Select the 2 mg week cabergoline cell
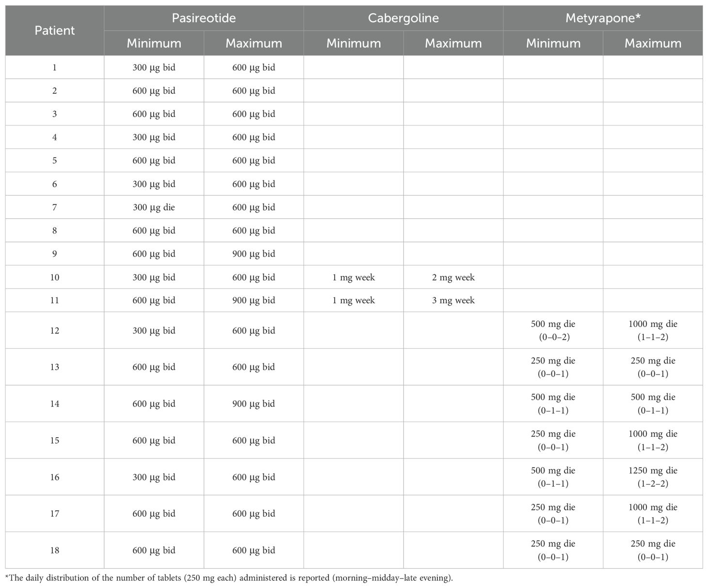The image size is (708, 588). (x=453, y=278)
